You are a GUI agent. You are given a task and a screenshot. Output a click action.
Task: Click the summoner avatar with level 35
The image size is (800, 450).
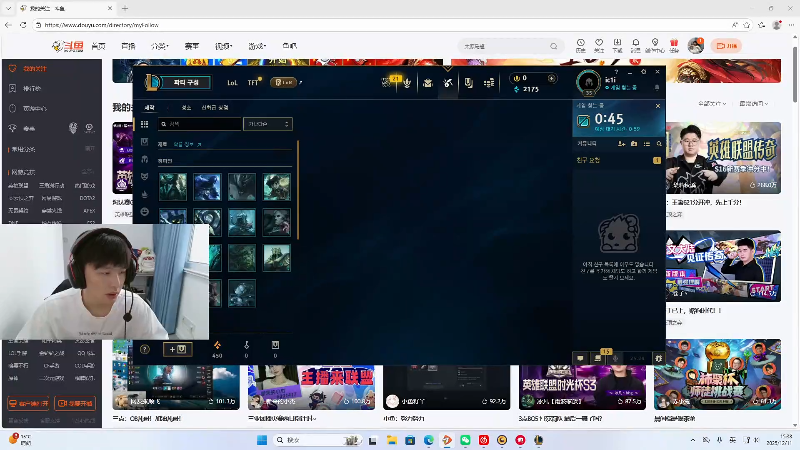[588, 82]
